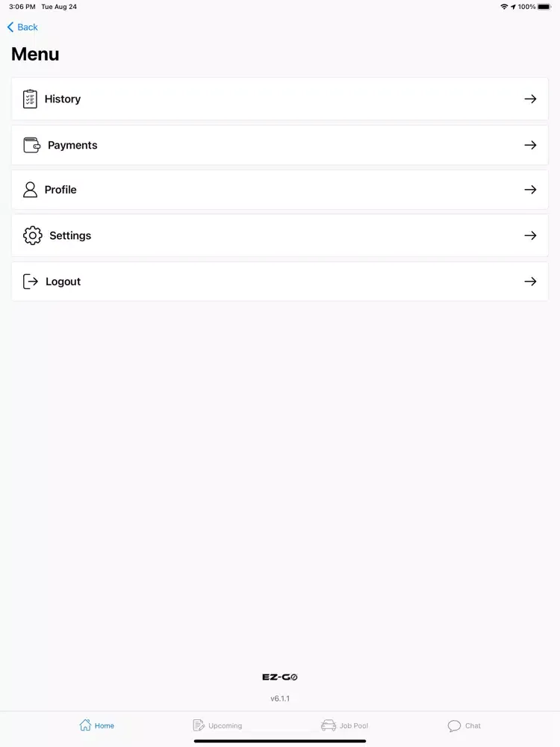Select the Profile menu label

click(60, 190)
